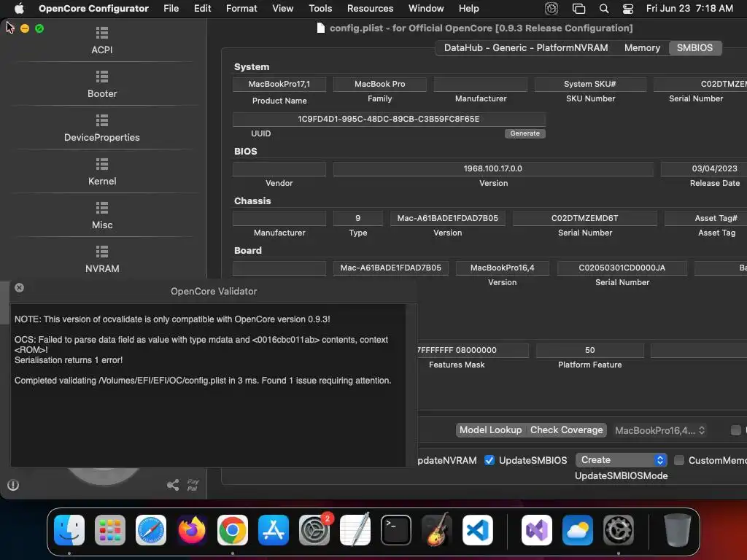Select the SMBIOS tab
The height and width of the screenshot is (560, 747).
point(694,47)
